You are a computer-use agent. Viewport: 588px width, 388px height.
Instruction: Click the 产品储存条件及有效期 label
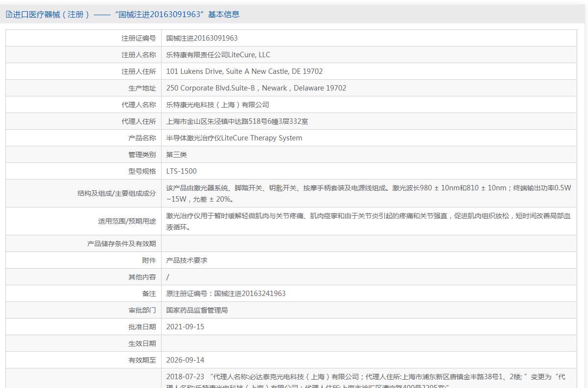(121, 244)
